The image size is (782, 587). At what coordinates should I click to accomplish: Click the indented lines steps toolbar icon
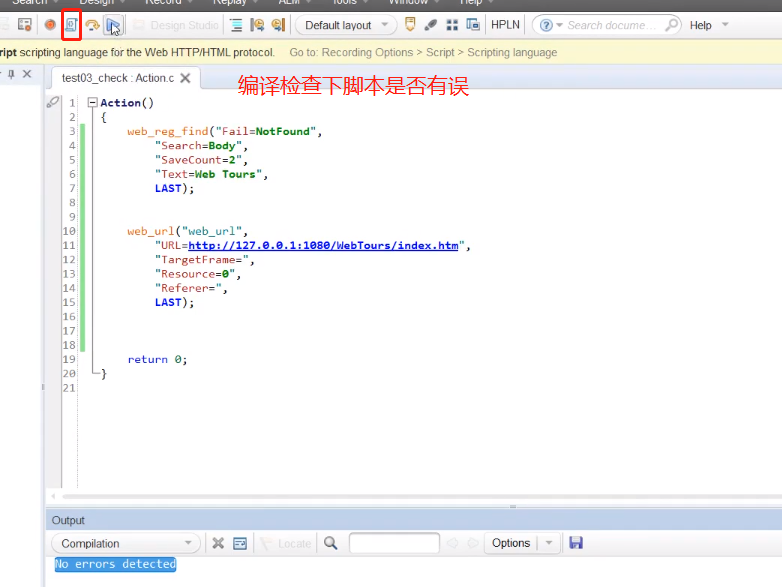(x=236, y=25)
